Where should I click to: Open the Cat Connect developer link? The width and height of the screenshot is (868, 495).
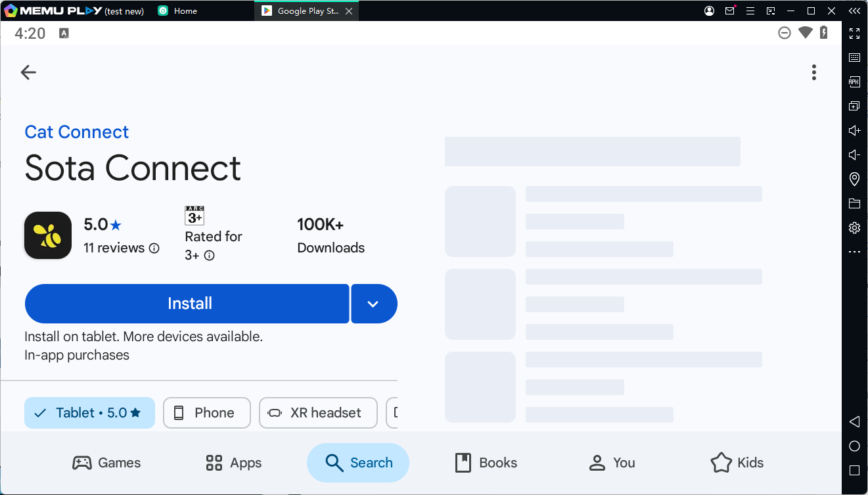coord(76,132)
